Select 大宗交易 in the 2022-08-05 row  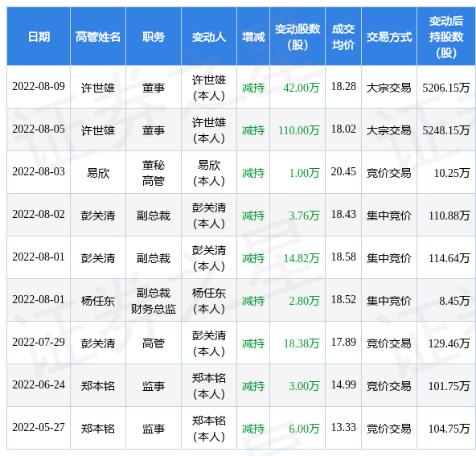pos(389,130)
